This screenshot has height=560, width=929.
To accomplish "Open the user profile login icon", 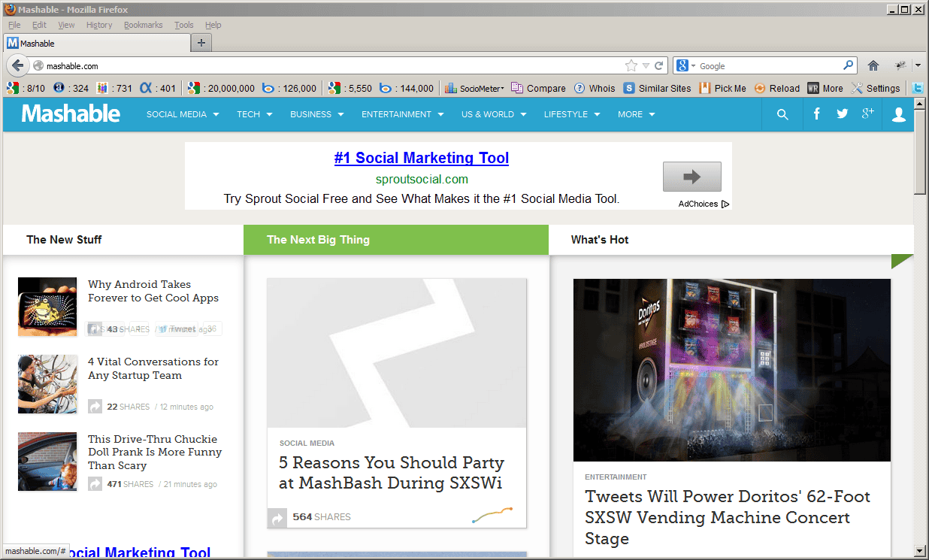I will coord(898,114).
